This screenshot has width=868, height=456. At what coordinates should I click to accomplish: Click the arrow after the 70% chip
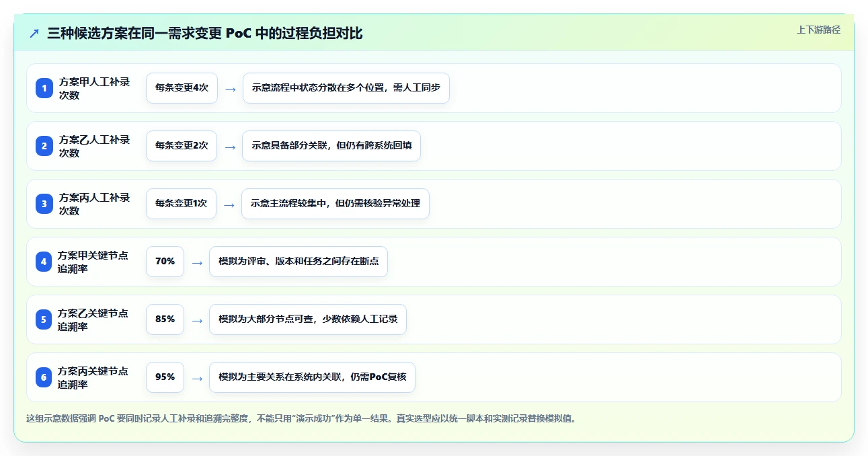(x=197, y=262)
